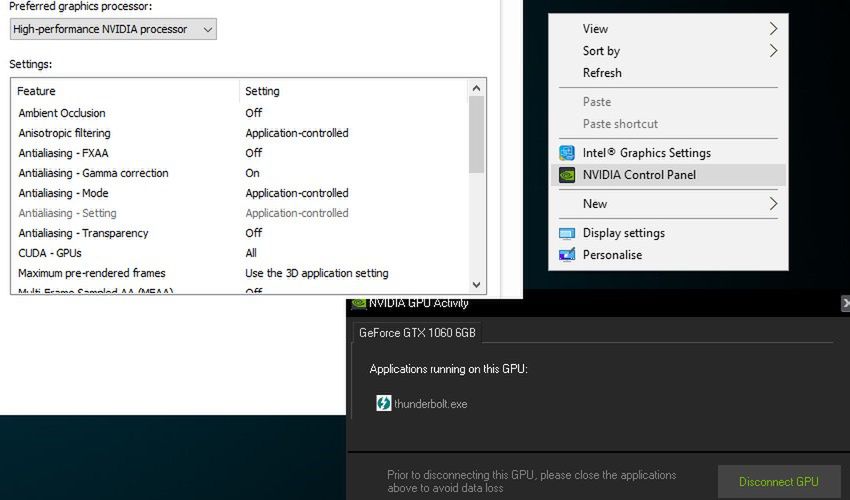Image resolution: width=850 pixels, height=500 pixels.
Task: Select the Antialiasing - Mode row
Action: point(240,194)
